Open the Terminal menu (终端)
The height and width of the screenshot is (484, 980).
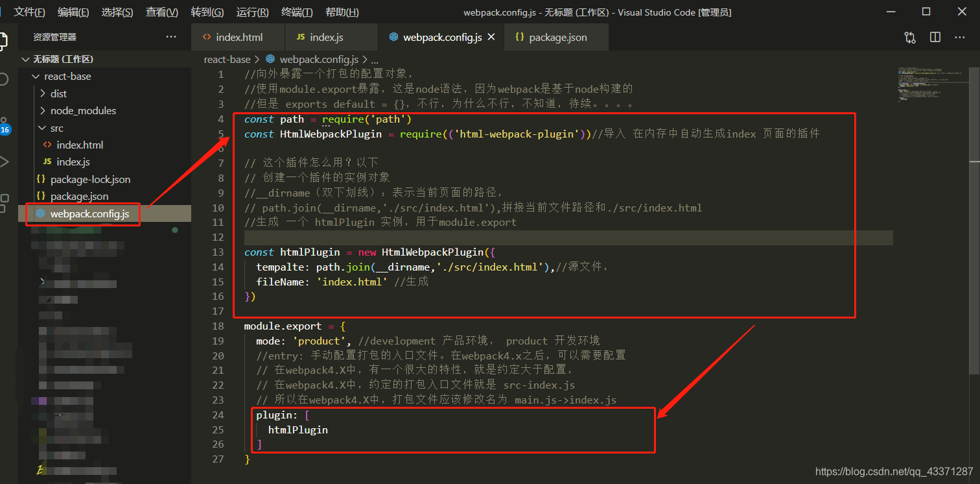pyautogui.click(x=297, y=12)
